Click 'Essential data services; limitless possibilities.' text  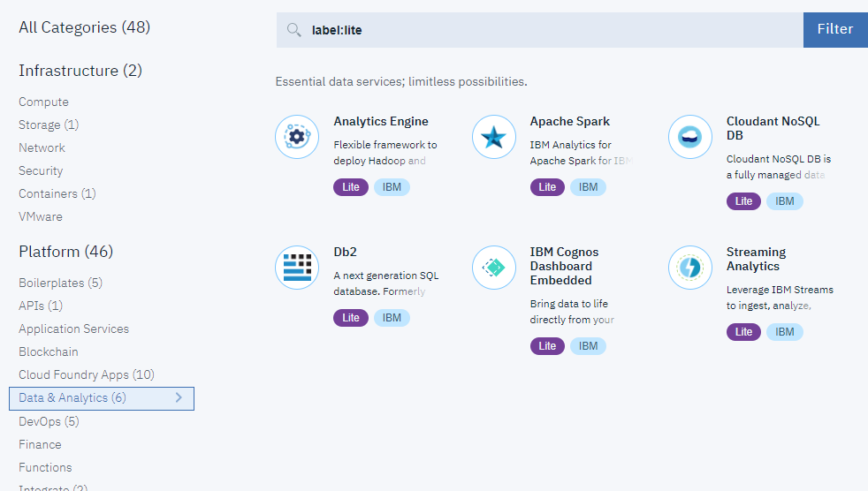[401, 82]
